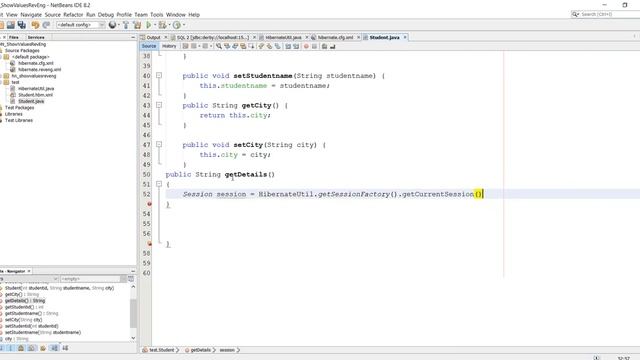Click the Previous Bookmark icon

pos(261,46)
